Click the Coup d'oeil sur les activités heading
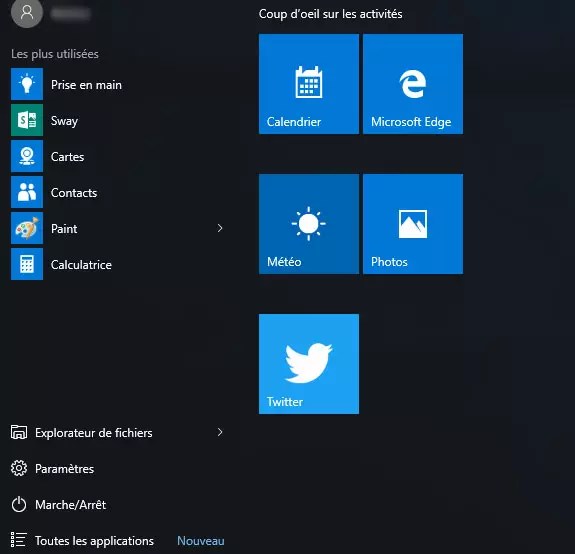This screenshot has height=554, width=575. pos(330,14)
